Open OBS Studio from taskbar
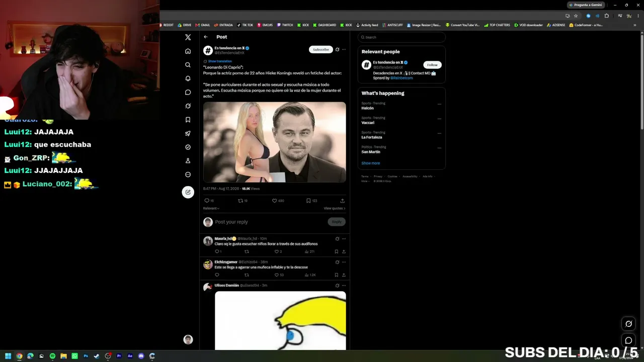This screenshot has height=362, width=644. tap(108, 356)
